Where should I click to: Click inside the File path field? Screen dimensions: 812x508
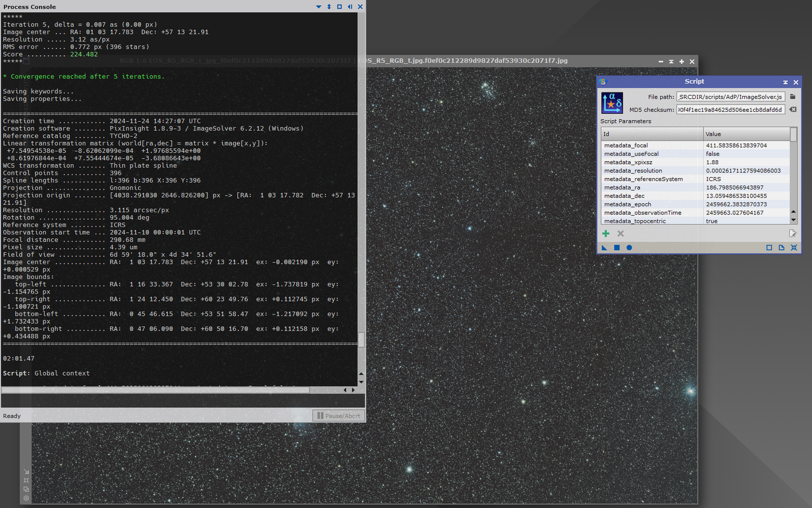(730, 96)
